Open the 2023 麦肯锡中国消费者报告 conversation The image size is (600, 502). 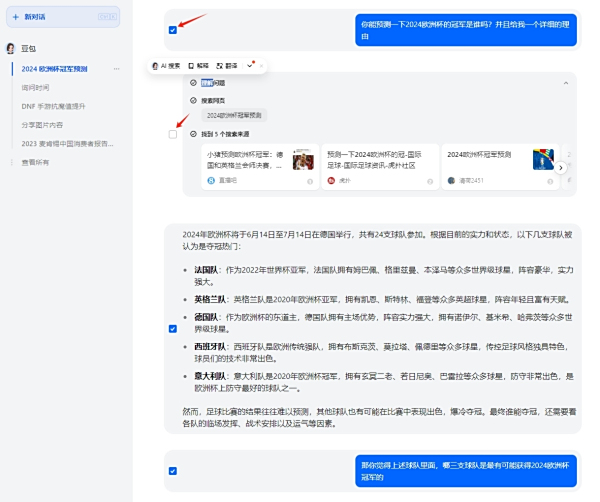67,144
